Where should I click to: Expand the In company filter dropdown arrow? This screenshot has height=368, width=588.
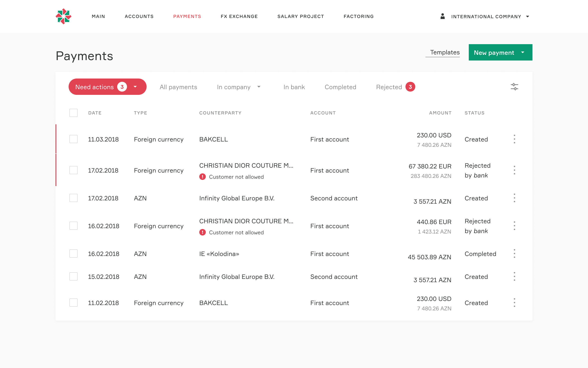tap(259, 87)
